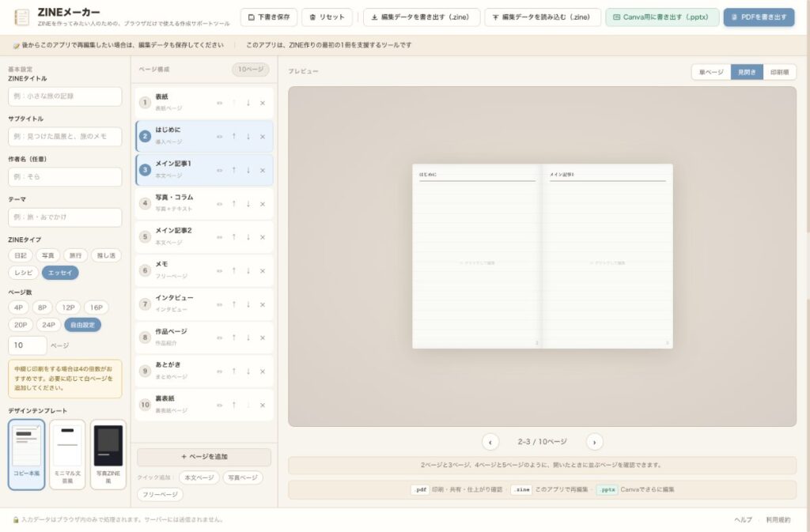Click the edit icon in the インタビュー row
Viewport: 810px width, 532px height.
click(x=220, y=304)
